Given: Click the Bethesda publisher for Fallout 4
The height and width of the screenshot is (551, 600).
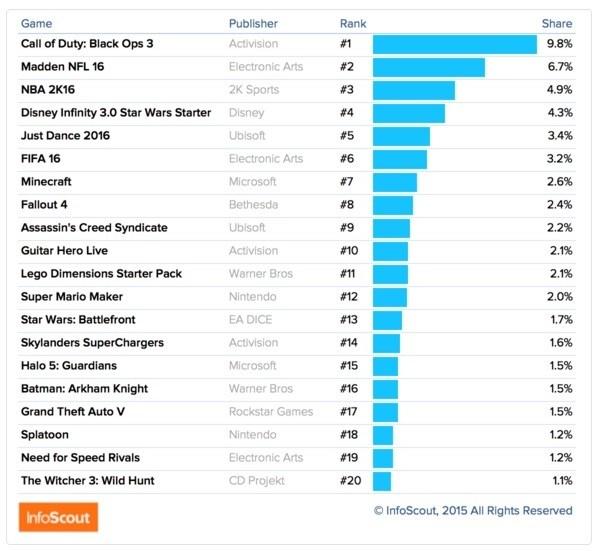Looking at the screenshot, I should 253,204.
